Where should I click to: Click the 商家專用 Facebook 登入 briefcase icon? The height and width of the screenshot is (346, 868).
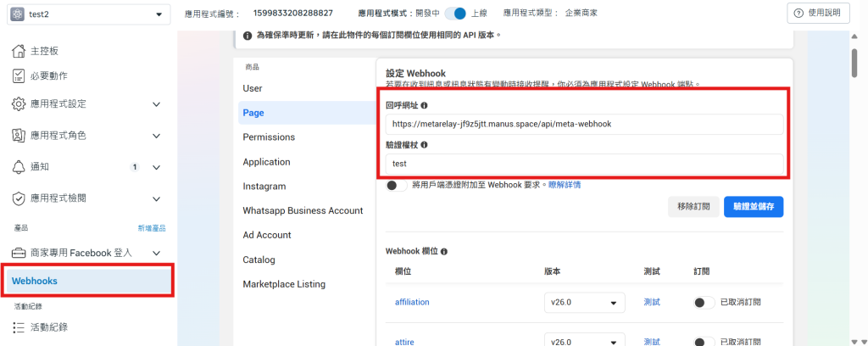point(19,253)
